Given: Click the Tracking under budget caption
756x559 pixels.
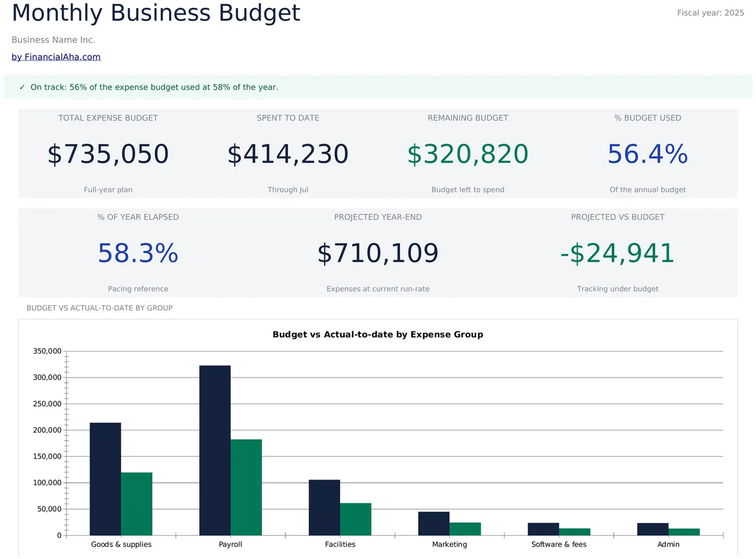Looking at the screenshot, I should point(617,289).
